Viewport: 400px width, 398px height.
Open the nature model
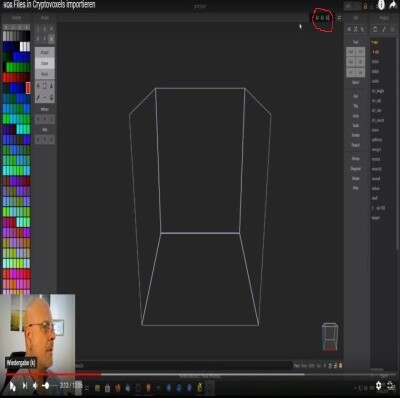(376, 189)
